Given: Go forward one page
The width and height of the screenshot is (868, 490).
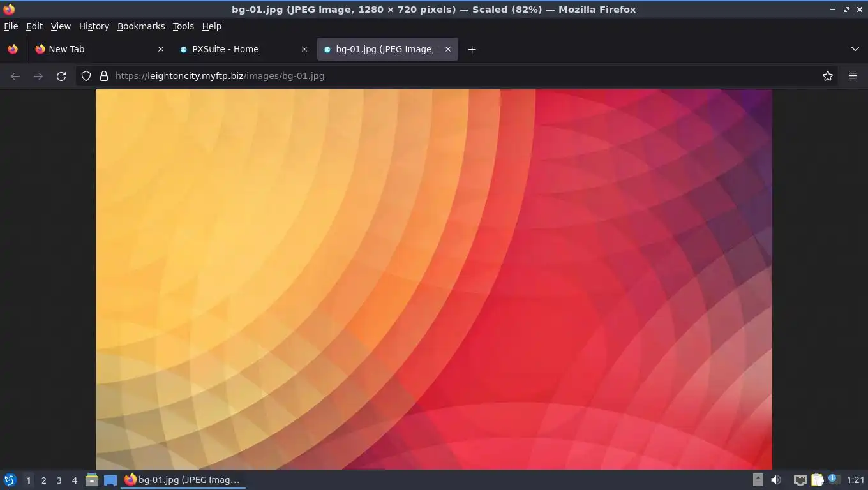Looking at the screenshot, I should click(x=38, y=76).
